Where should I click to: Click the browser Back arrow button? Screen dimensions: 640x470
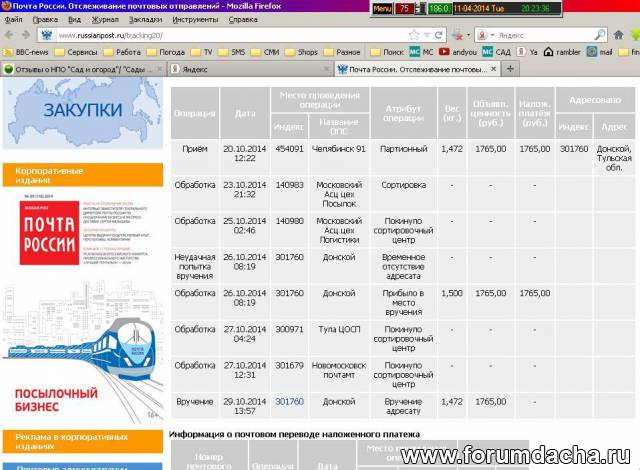[9, 35]
